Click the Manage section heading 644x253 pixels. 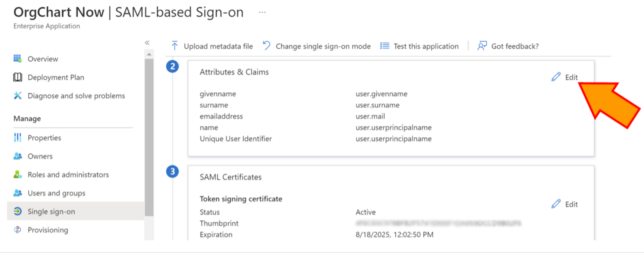[x=27, y=118]
